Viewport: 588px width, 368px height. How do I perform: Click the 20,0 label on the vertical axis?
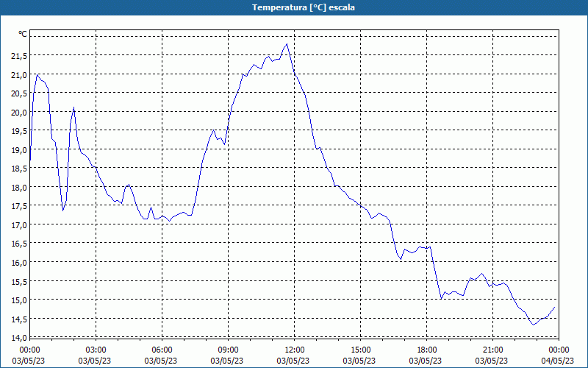click(x=19, y=113)
